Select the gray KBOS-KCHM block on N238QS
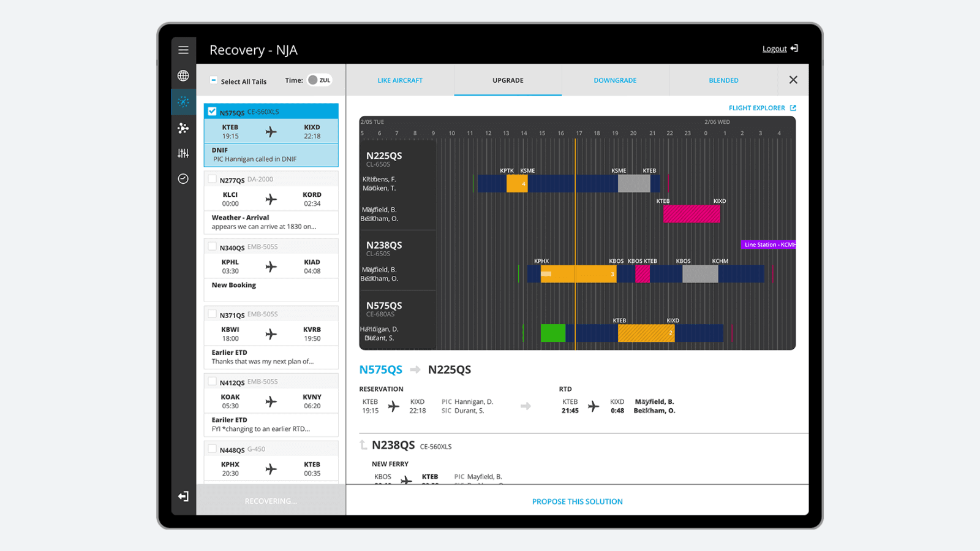 point(700,274)
